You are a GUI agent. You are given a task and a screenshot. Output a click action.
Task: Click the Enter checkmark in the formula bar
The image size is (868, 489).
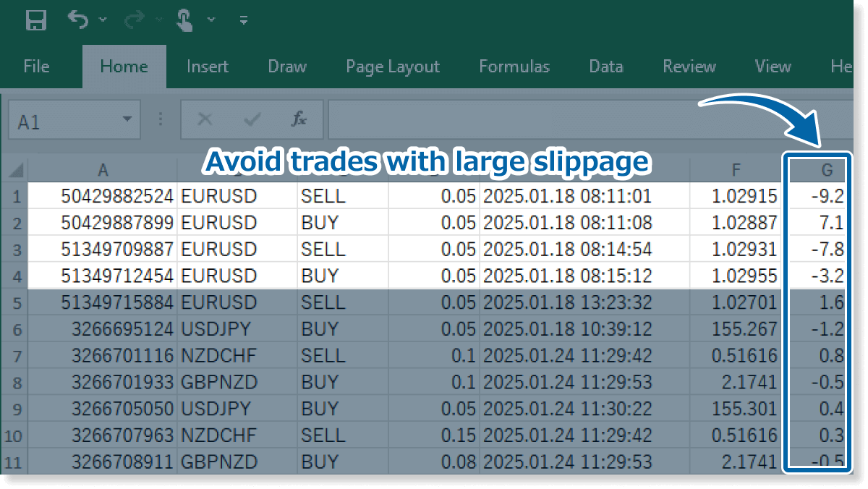pyautogui.click(x=252, y=120)
